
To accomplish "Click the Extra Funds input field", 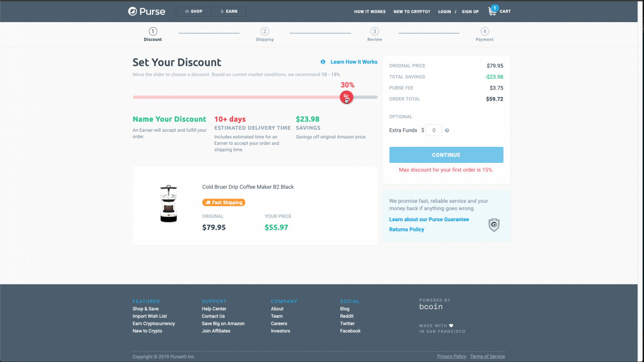I will tap(434, 130).
